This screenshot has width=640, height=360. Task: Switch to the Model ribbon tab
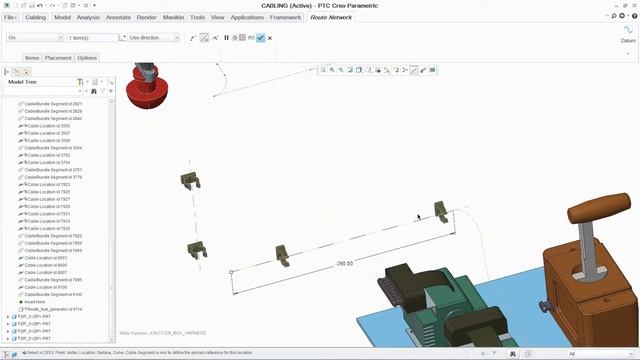click(62, 18)
